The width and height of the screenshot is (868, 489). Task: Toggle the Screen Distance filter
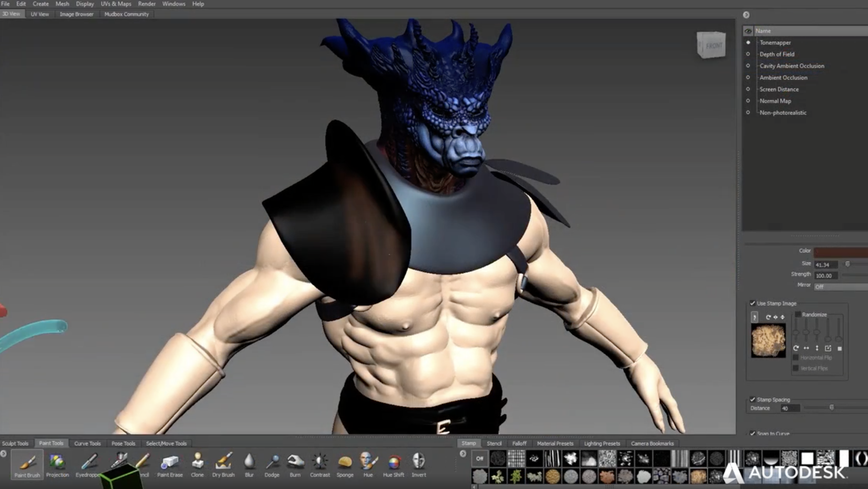[x=748, y=89]
